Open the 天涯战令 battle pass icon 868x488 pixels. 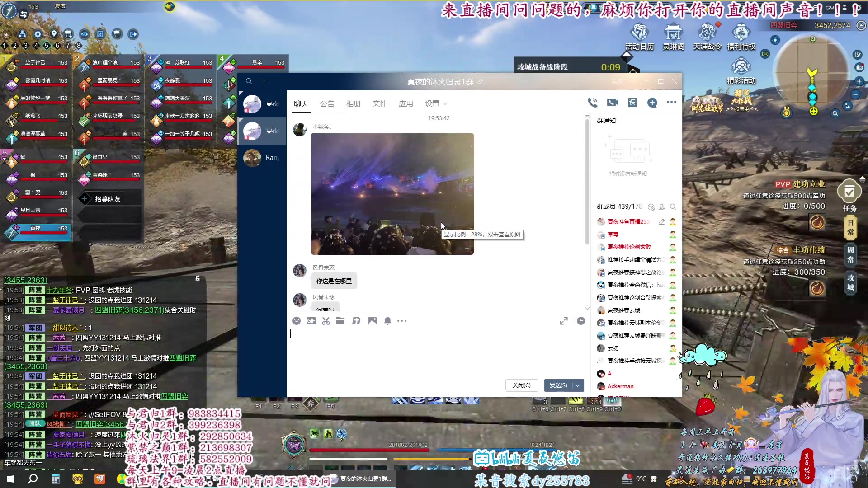[x=708, y=37]
